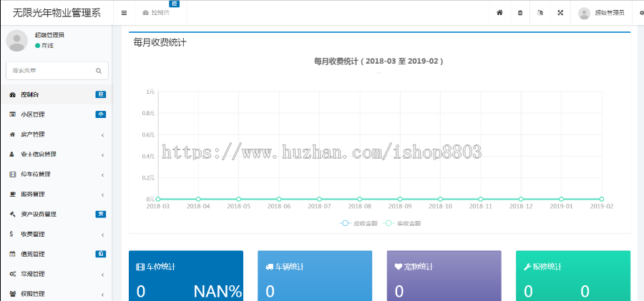Click the wrench icon on the 报修统计 card
The height and width of the screenshot is (301, 644).
pyautogui.click(x=527, y=267)
